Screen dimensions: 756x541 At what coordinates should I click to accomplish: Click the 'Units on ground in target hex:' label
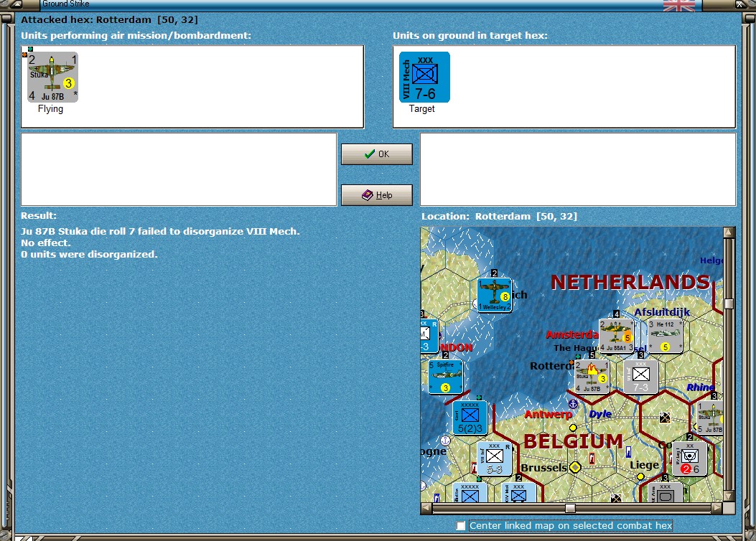(x=470, y=35)
